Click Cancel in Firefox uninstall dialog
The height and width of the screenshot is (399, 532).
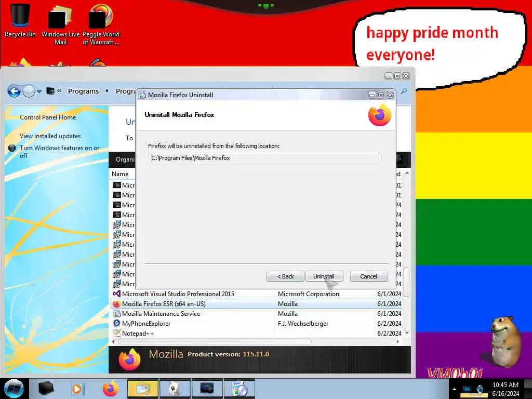coord(368,276)
